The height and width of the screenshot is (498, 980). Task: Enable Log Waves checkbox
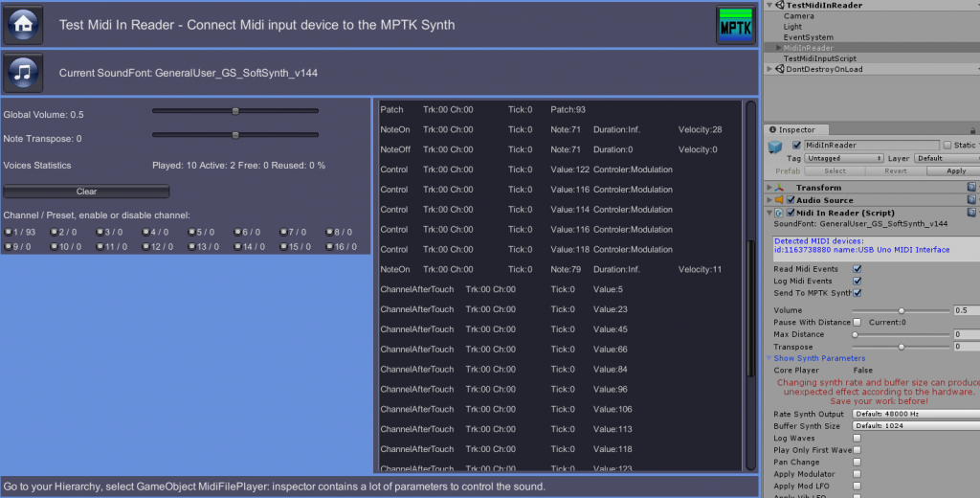coord(857,439)
